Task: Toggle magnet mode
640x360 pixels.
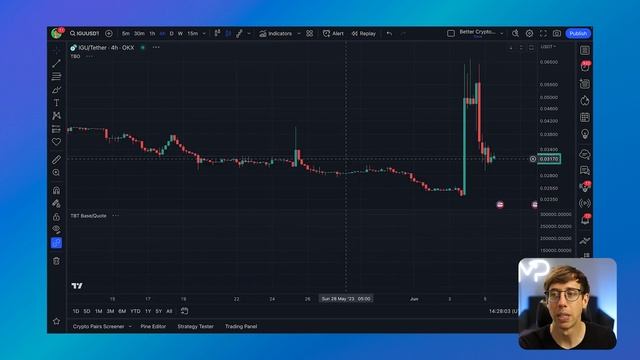Action: (56, 190)
